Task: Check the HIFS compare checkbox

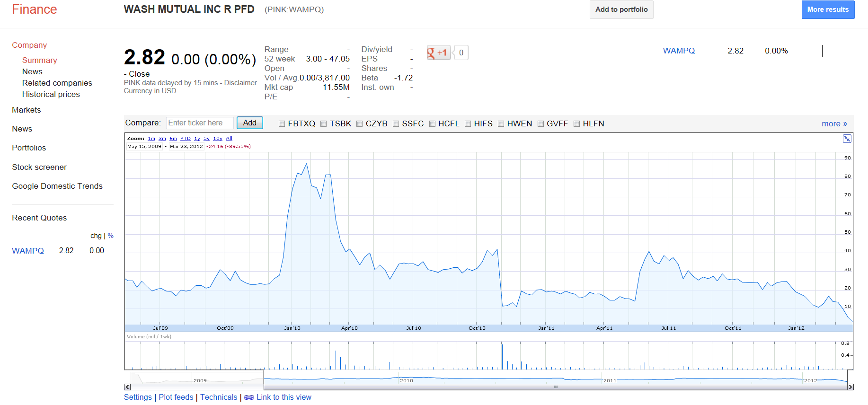Action: pyautogui.click(x=468, y=124)
